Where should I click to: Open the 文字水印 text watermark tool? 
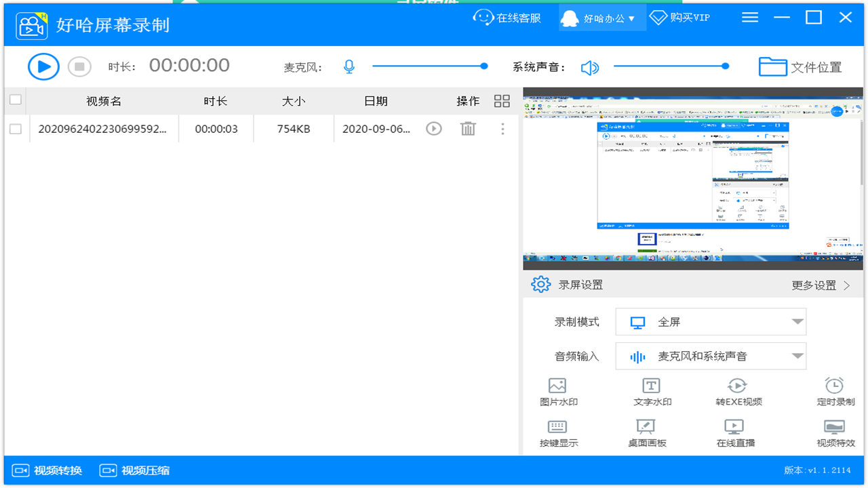[x=650, y=392]
